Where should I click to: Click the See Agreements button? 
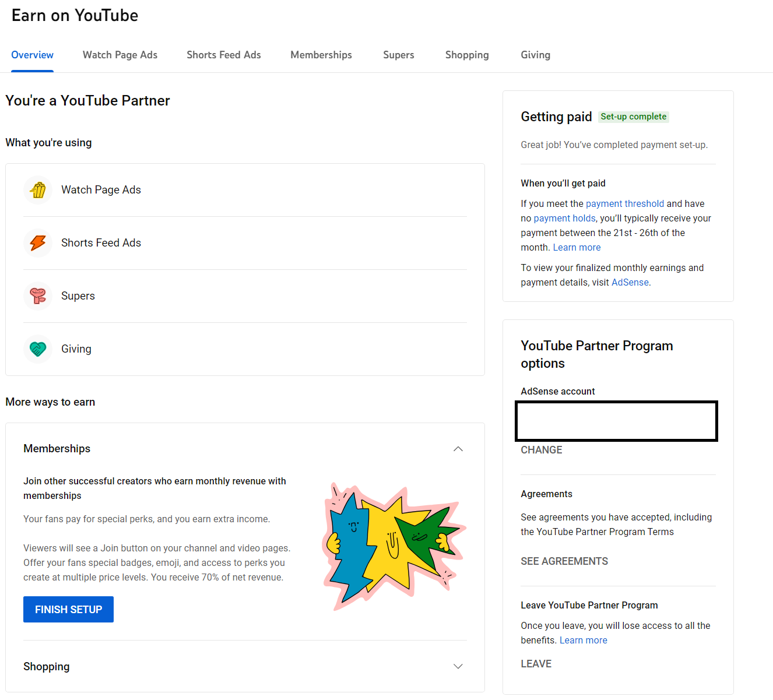(564, 561)
